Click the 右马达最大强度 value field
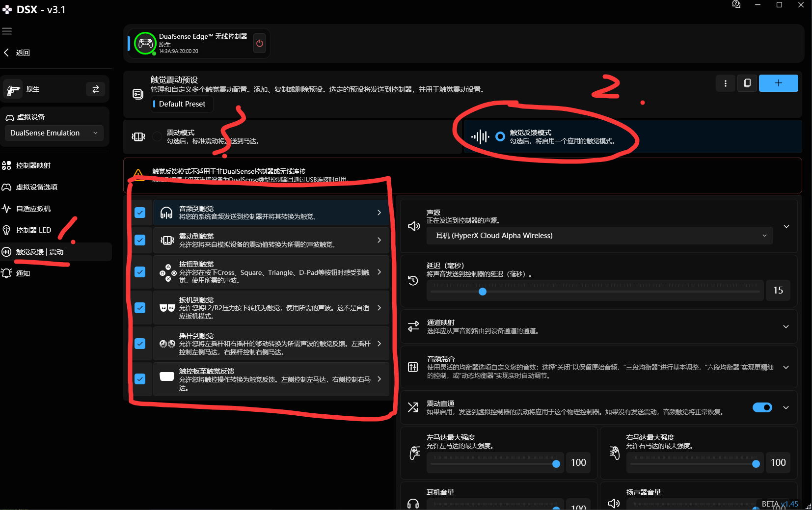Screen dimensions: 812x510 778,463
